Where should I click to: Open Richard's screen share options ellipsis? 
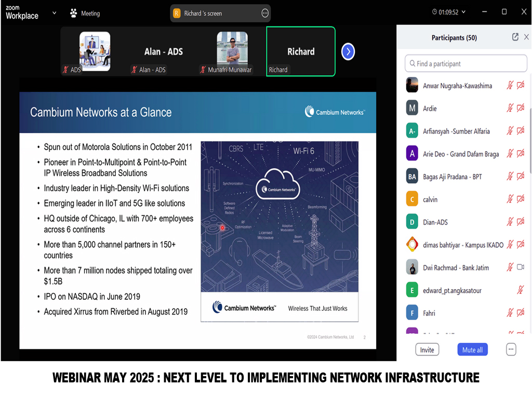coord(265,14)
